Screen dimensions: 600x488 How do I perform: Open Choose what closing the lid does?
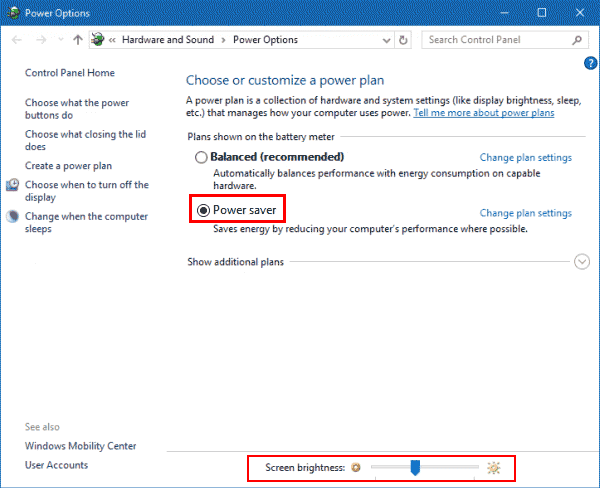85,140
